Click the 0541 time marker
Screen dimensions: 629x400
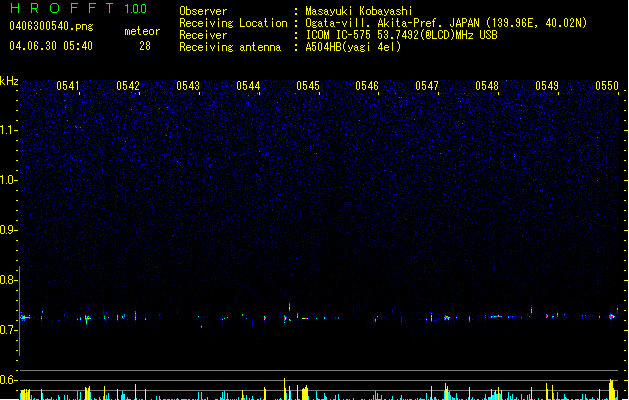(x=68, y=86)
